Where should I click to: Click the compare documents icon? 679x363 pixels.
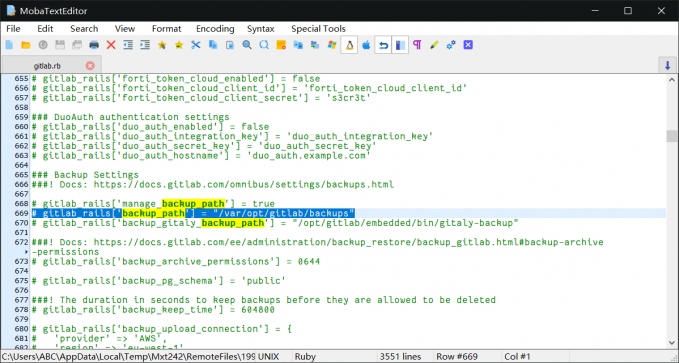(298, 45)
